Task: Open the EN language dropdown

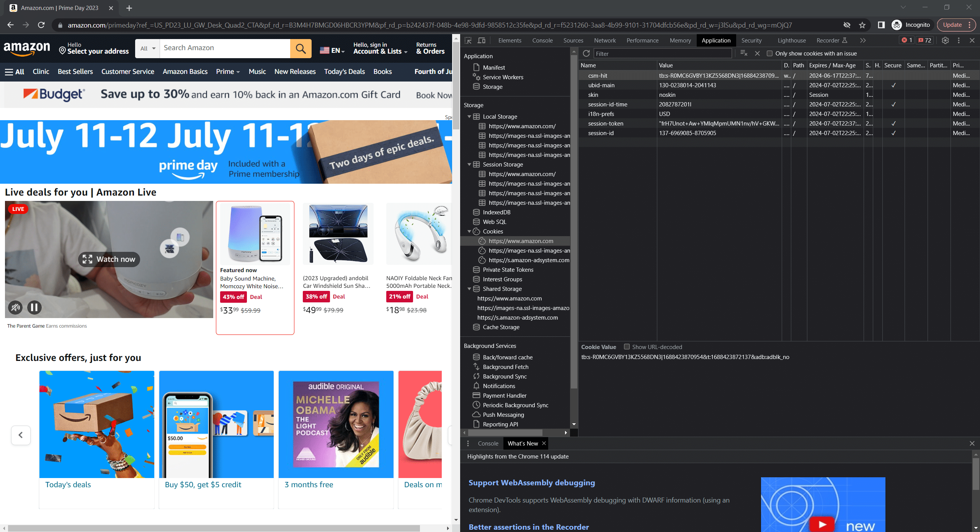Action: pos(332,50)
